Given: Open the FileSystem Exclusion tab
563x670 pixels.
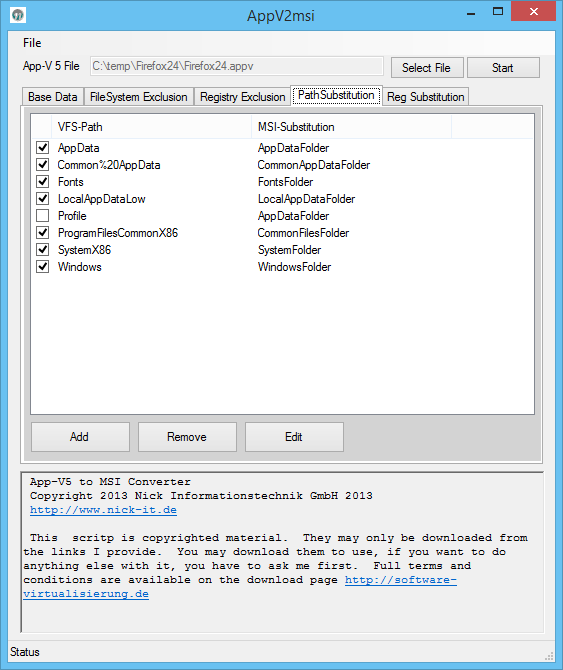Looking at the screenshot, I should point(138,97).
